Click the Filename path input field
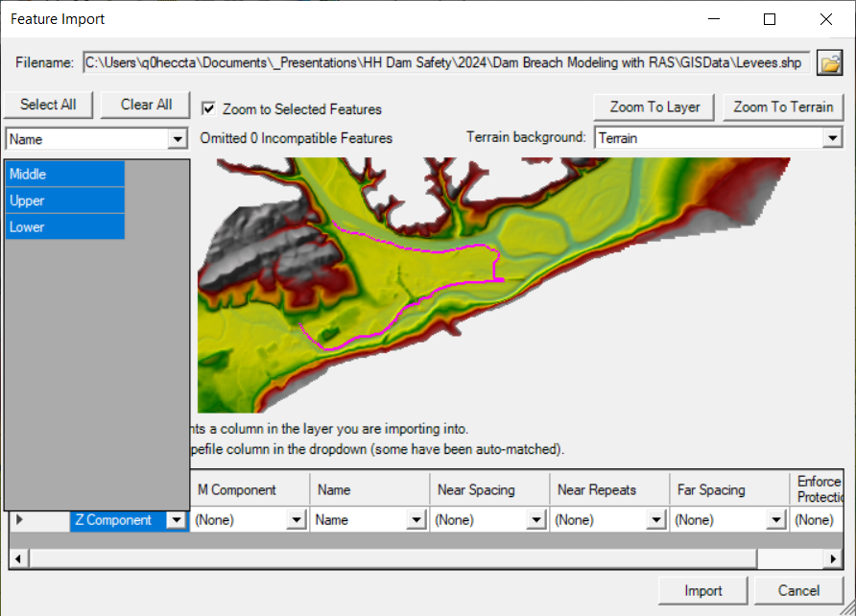 446,62
